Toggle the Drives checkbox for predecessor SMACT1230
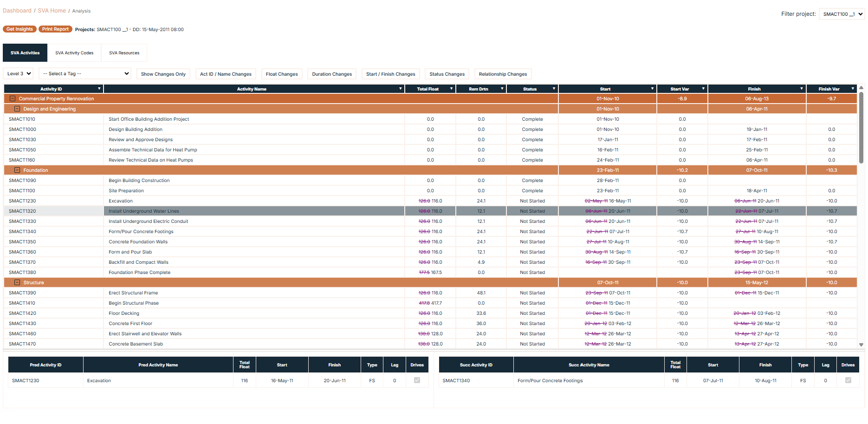Image resolution: width=868 pixels, height=424 pixels. point(417,380)
